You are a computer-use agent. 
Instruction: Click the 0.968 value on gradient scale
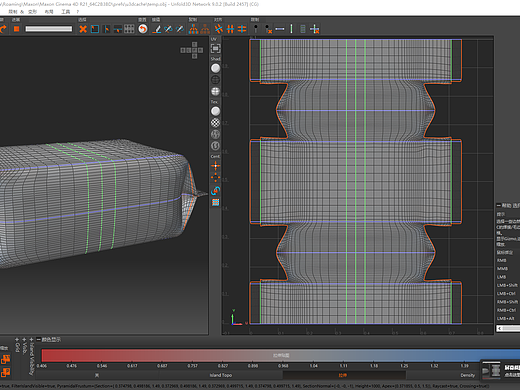click(x=283, y=366)
